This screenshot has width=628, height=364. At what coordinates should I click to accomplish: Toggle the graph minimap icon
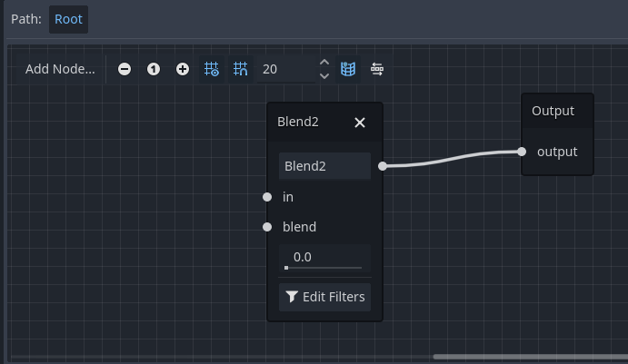click(x=347, y=69)
